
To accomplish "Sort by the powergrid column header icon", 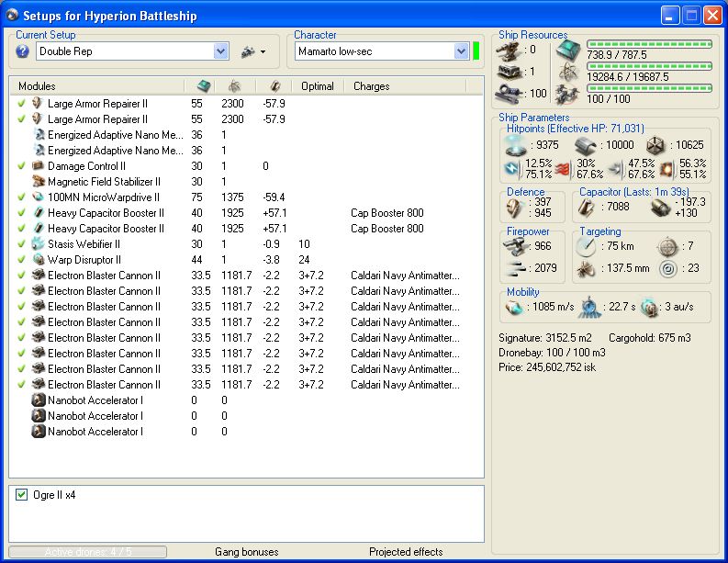I will [233, 86].
